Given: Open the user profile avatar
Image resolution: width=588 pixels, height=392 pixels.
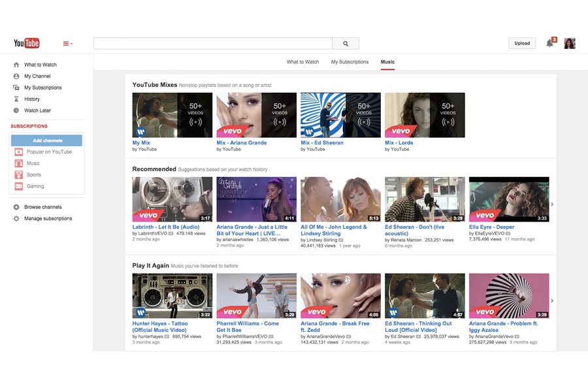Looking at the screenshot, I should click(570, 43).
